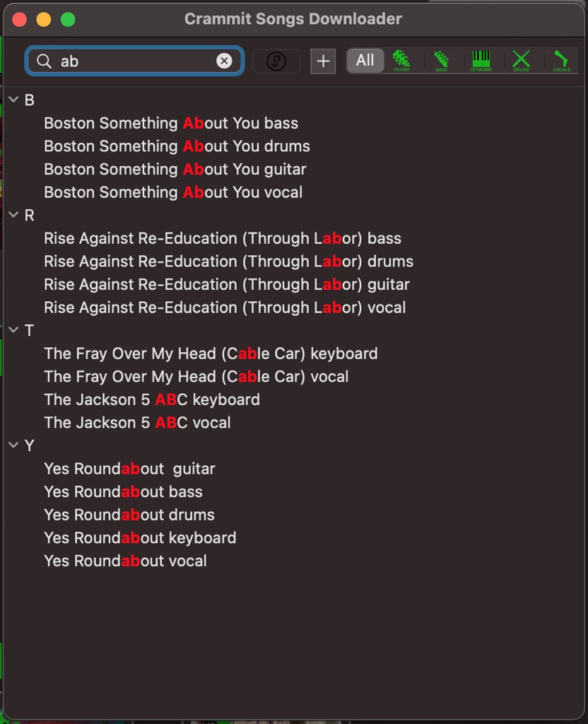Select The Fray Over My Head vocal

pos(196,376)
